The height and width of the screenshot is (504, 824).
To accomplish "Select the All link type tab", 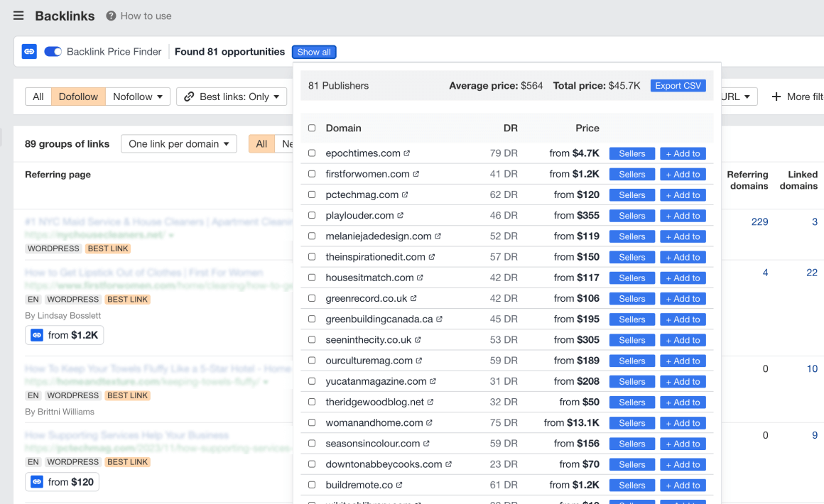I will (38, 97).
